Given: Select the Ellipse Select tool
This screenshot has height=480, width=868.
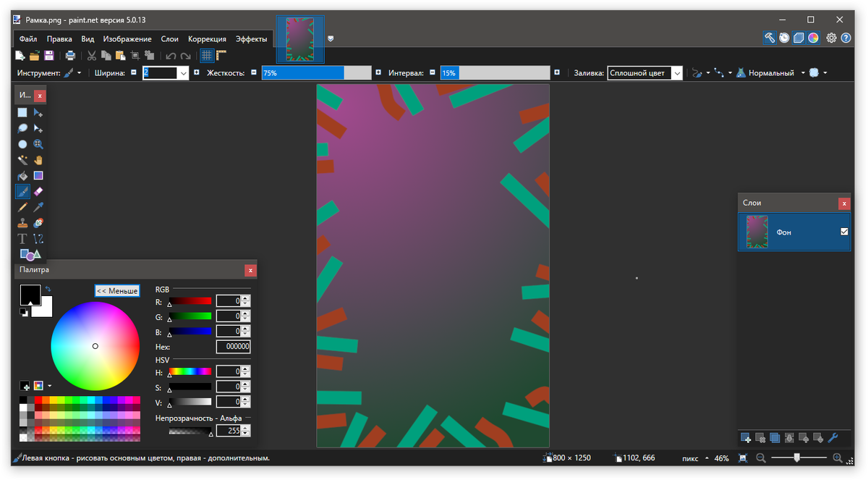Looking at the screenshot, I should [22, 144].
